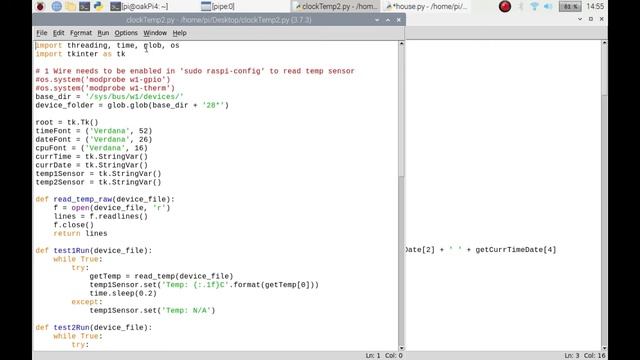
Task: Launch the terminal from the taskbar launcher
Action: pos(84,6)
